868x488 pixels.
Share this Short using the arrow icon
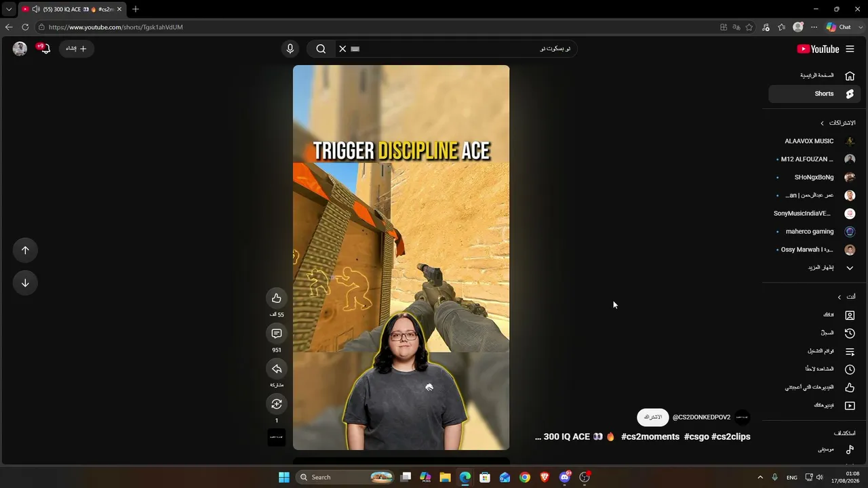click(277, 369)
